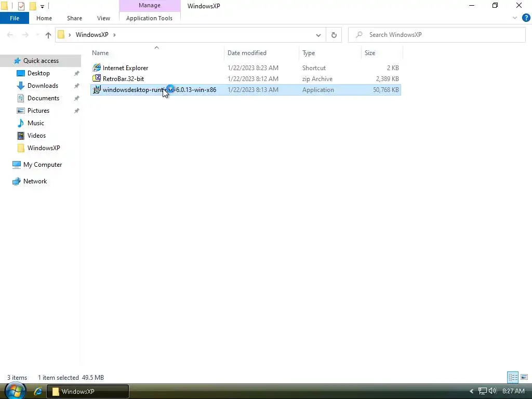
Task: Expand the root chevron in address bar
Action: coord(70,35)
